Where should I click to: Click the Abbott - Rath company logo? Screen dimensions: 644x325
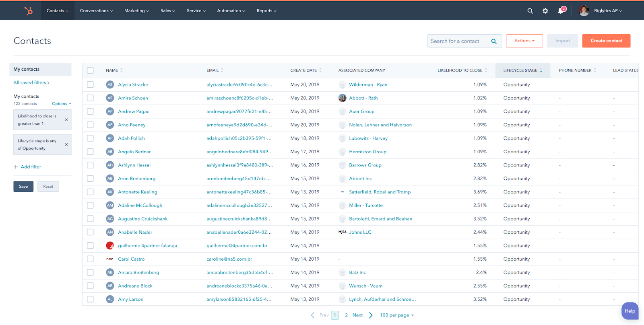pos(343,98)
